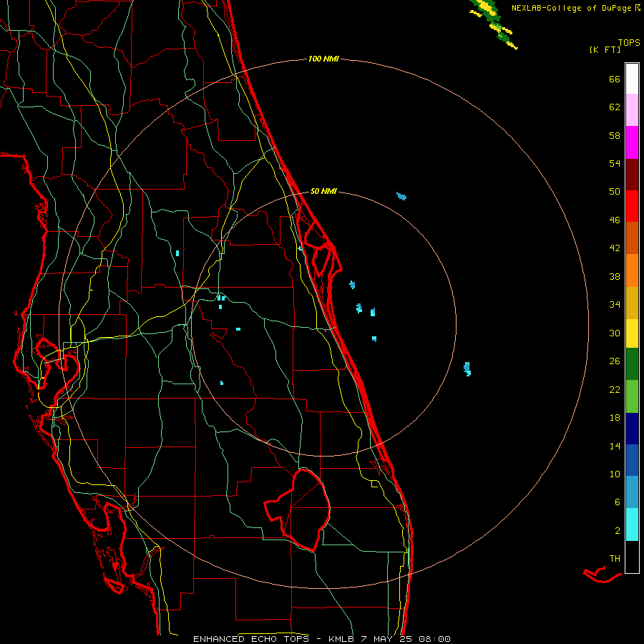Click the TOPS legend title

tap(629, 42)
